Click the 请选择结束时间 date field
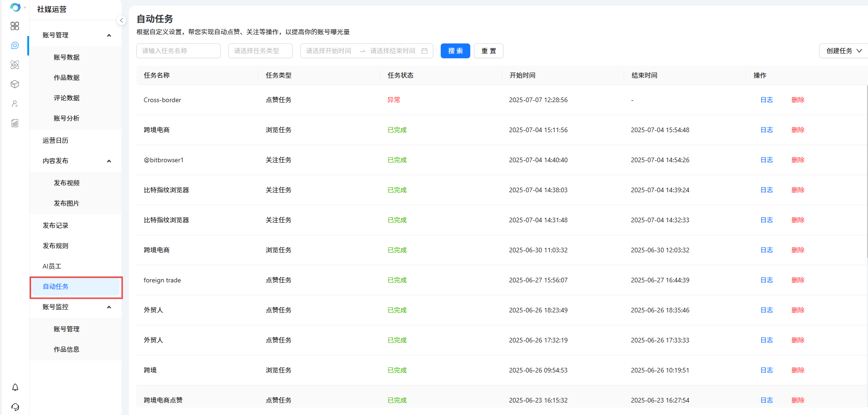This screenshot has height=415, width=868. click(393, 51)
